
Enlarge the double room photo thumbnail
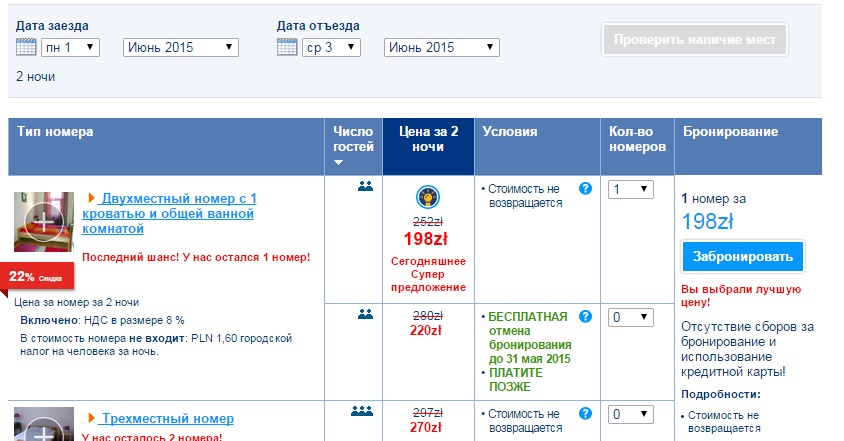(x=44, y=222)
